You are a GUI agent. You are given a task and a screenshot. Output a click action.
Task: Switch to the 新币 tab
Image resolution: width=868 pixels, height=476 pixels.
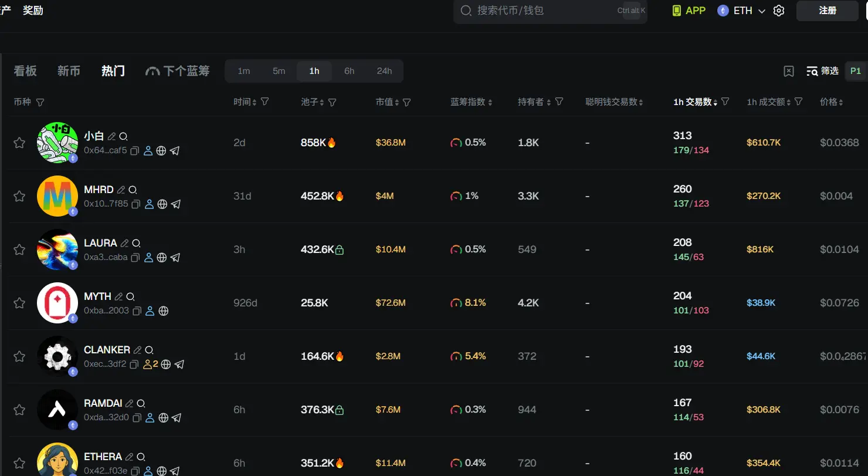click(69, 71)
